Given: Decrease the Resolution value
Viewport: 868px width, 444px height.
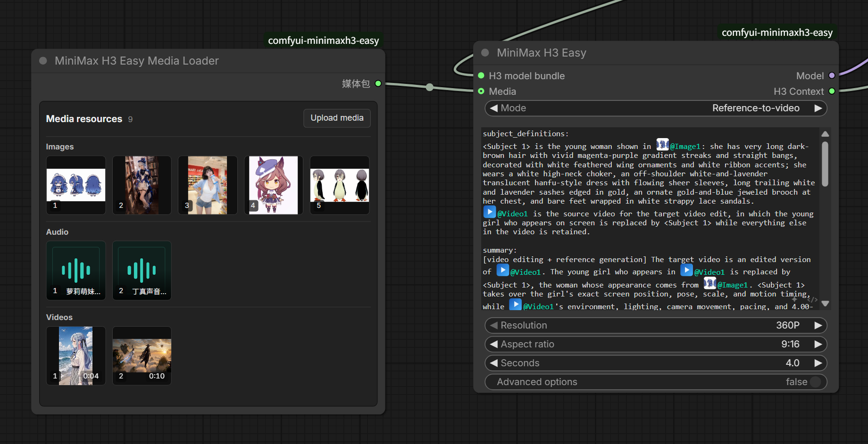Looking at the screenshot, I should (494, 325).
